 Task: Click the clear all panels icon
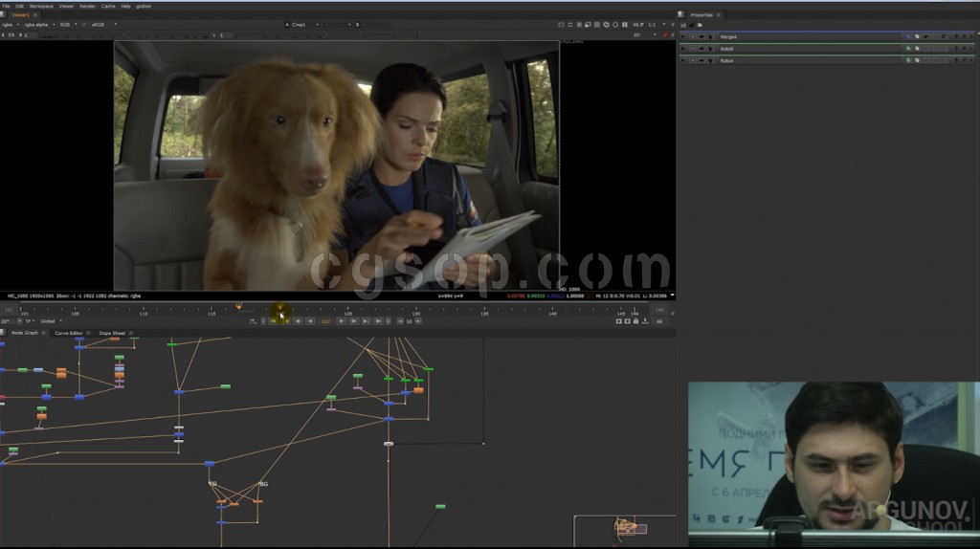coord(700,25)
